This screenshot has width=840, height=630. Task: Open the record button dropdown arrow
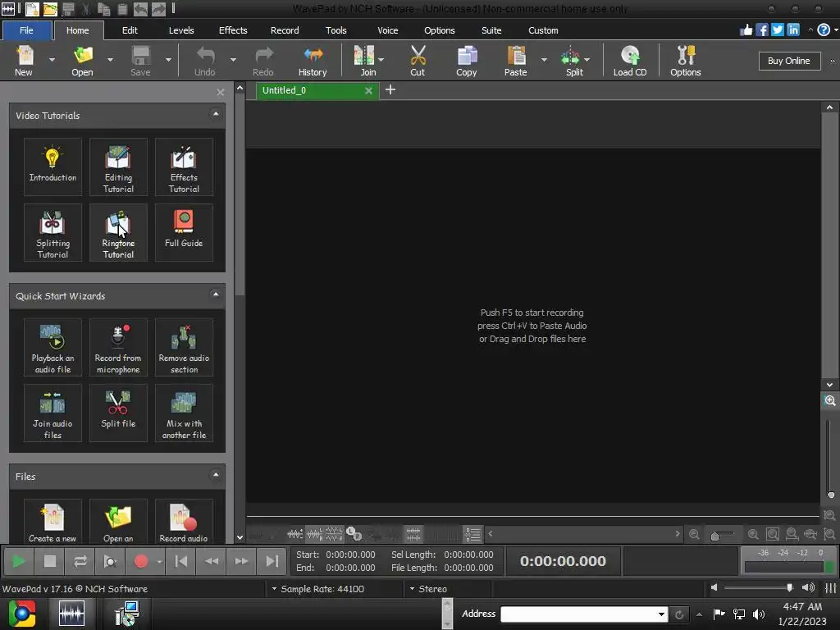point(159,561)
